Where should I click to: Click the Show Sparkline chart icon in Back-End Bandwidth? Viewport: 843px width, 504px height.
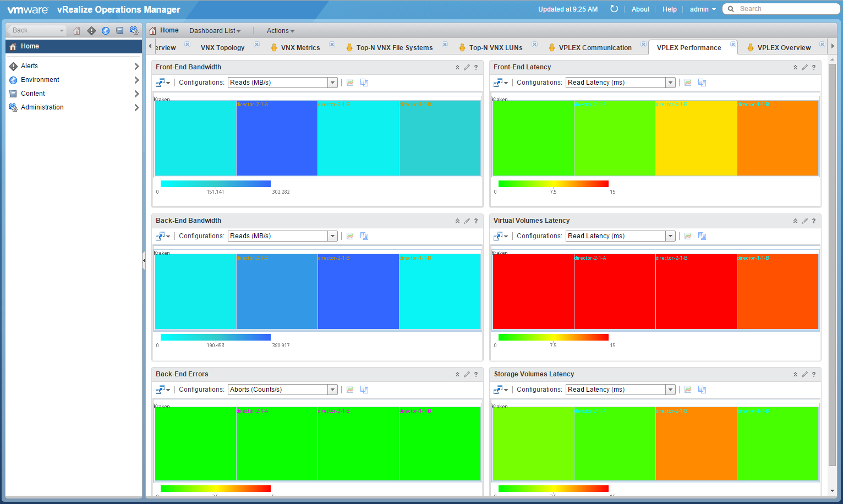pyautogui.click(x=350, y=236)
